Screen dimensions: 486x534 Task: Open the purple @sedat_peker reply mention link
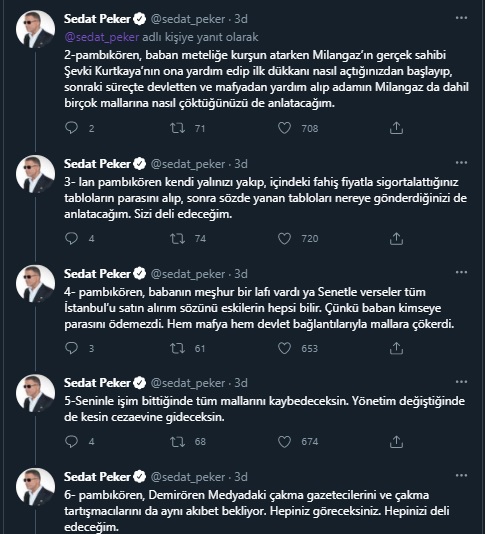pos(101,37)
